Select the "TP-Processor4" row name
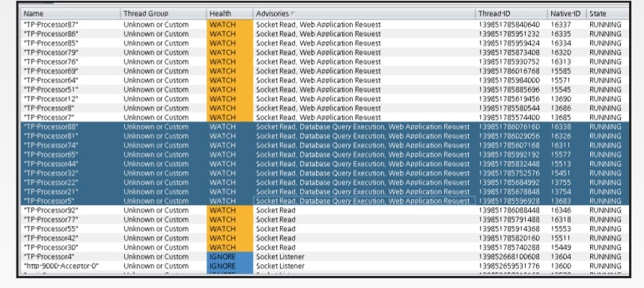This screenshot has width=644, height=288. coord(49,257)
